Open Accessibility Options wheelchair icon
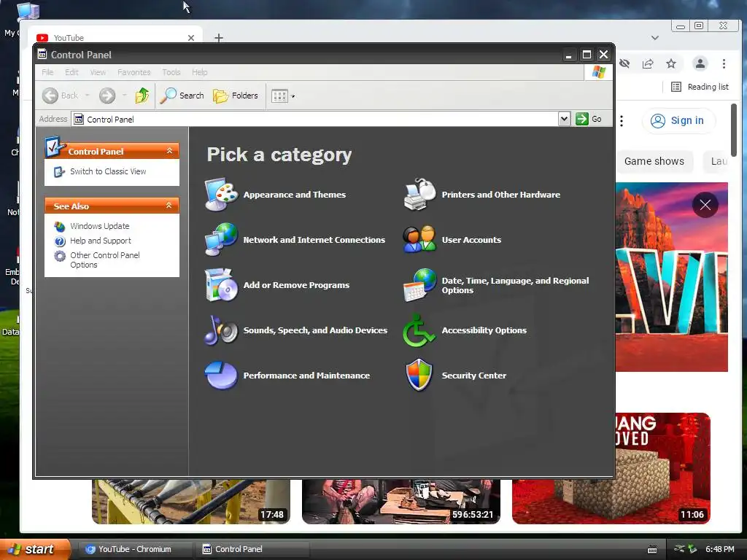This screenshot has width=747, height=560. pyautogui.click(x=419, y=330)
